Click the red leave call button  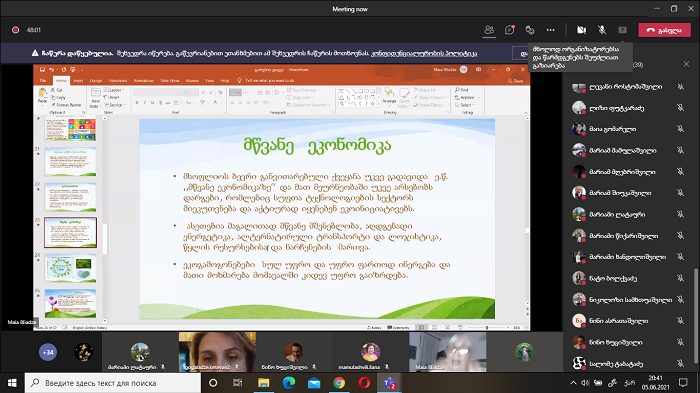(x=664, y=30)
